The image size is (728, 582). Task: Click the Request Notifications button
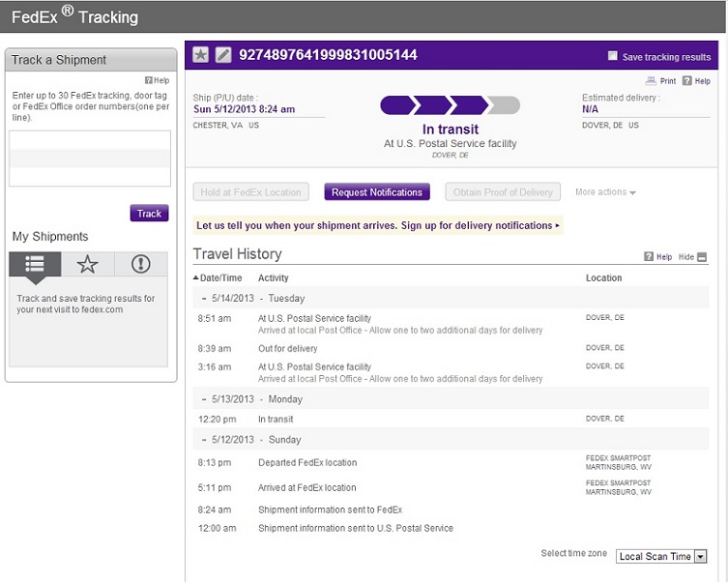pyautogui.click(x=377, y=192)
